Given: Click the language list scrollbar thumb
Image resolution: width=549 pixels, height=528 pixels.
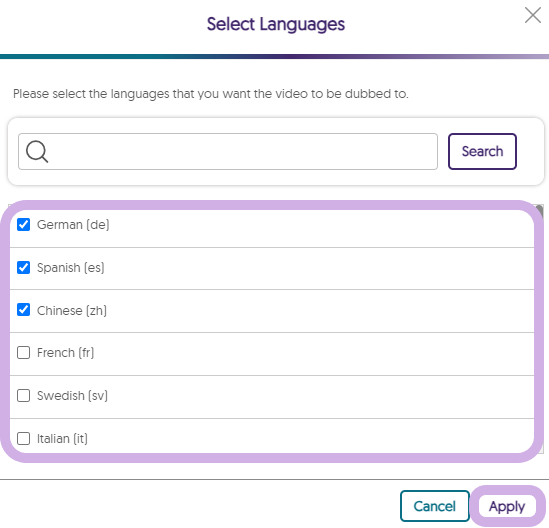Looking at the screenshot, I should coord(540,212).
